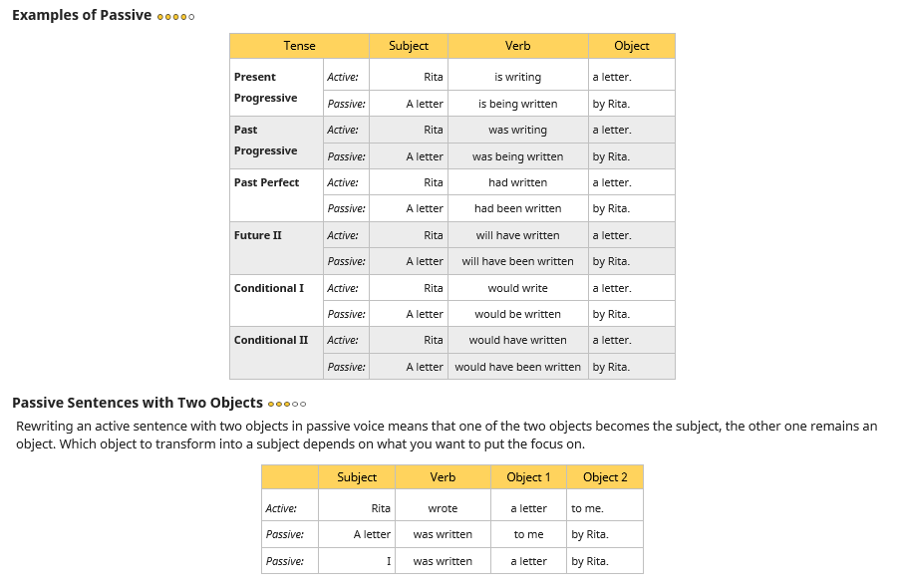897x588 pixels.
Task: Click the difficulty dots next to Passive Sentences with Two Objects
Action: tap(287, 404)
